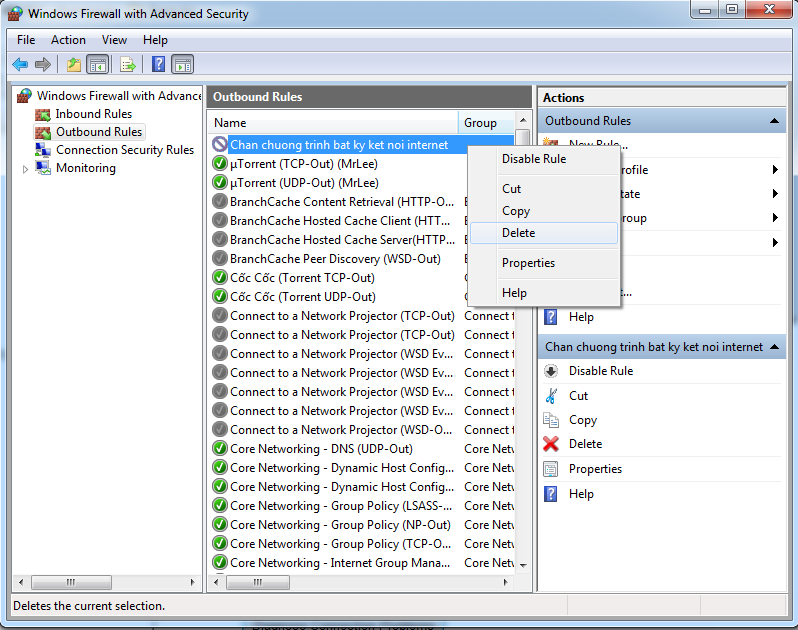Click the blue Help toolbar icon
The image size is (798, 630).
click(158, 65)
